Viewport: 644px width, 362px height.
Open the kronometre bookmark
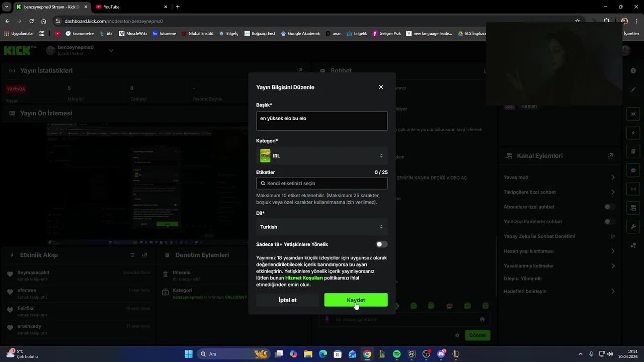coord(79,34)
